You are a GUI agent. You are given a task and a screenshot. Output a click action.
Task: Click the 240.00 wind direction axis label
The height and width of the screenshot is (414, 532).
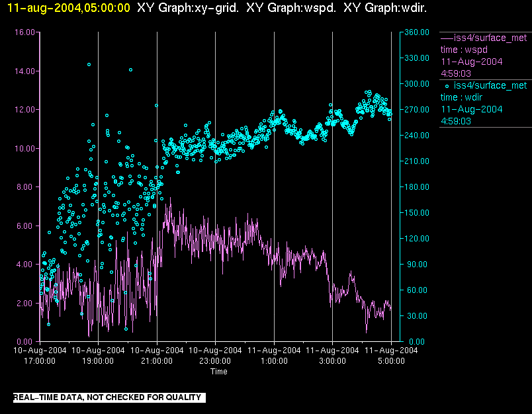coord(417,136)
